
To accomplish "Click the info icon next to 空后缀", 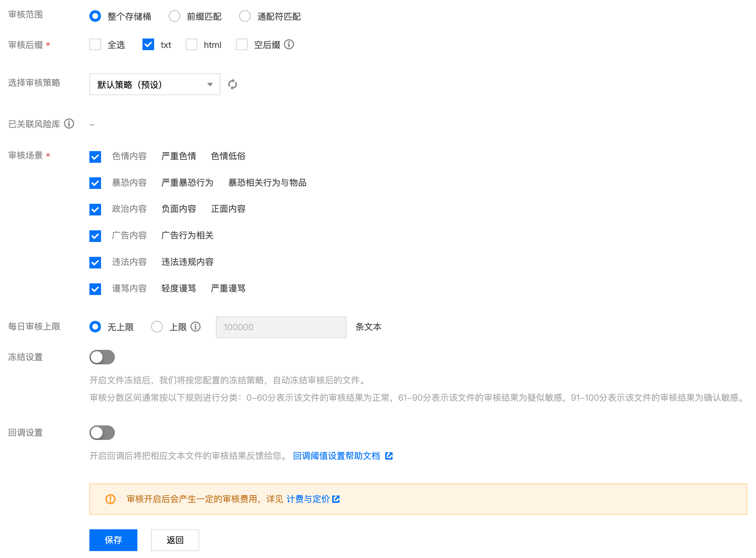I will click(289, 44).
